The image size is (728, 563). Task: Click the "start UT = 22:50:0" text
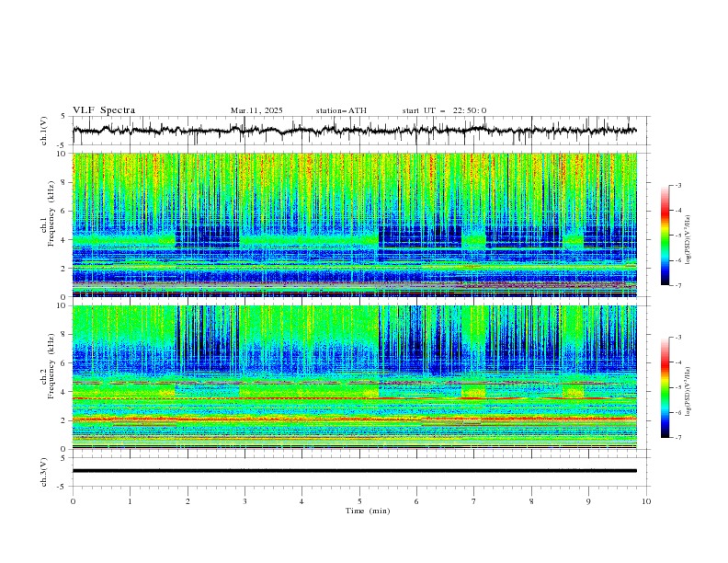click(444, 110)
